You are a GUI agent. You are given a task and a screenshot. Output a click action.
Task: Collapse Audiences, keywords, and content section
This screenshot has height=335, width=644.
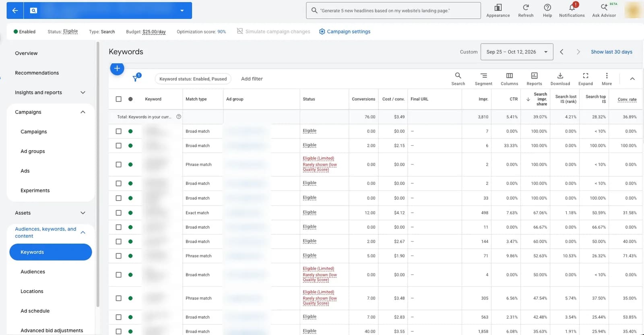pyautogui.click(x=83, y=232)
